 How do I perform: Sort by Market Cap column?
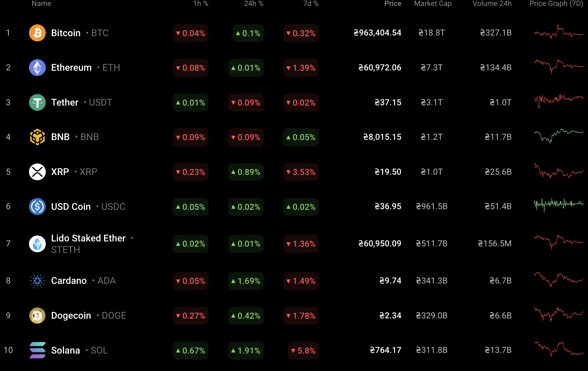[432, 4]
